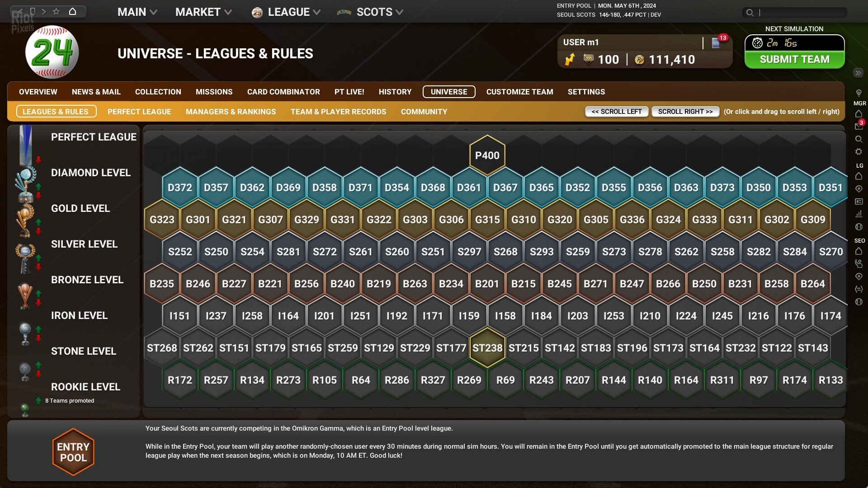Select the P400 Perfect League hexagon
The image size is (868, 488).
[487, 155]
